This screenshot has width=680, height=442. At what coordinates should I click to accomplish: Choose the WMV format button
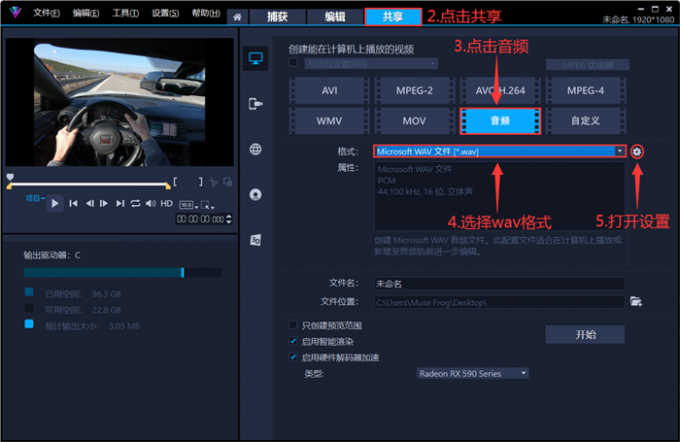pyautogui.click(x=329, y=121)
